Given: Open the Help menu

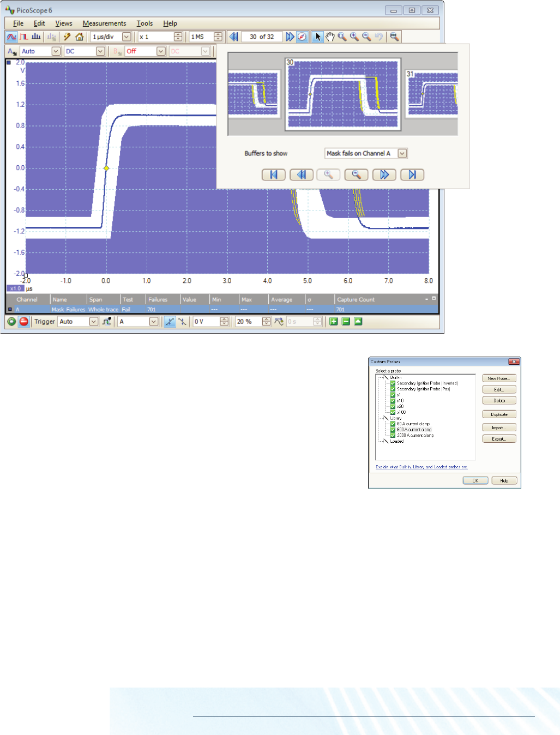Looking at the screenshot, I should 170,23.
